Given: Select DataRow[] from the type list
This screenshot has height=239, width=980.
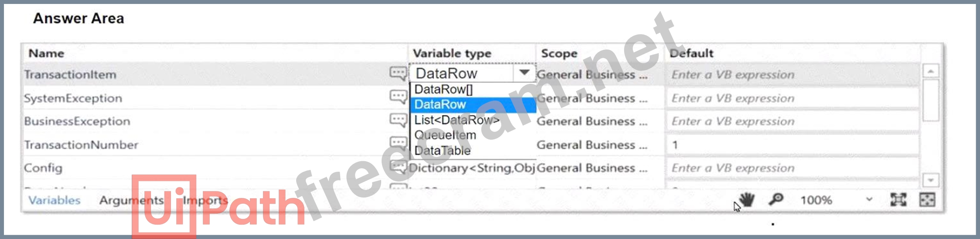Looking at the screenshot, I should point(444,90).
